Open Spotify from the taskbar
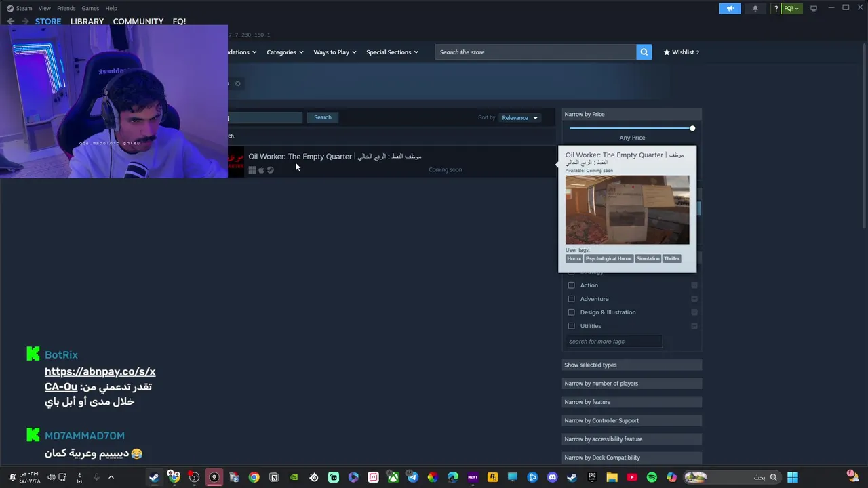Image resolution: width=868 pixels, height=488 pixels. pos(652,477)
